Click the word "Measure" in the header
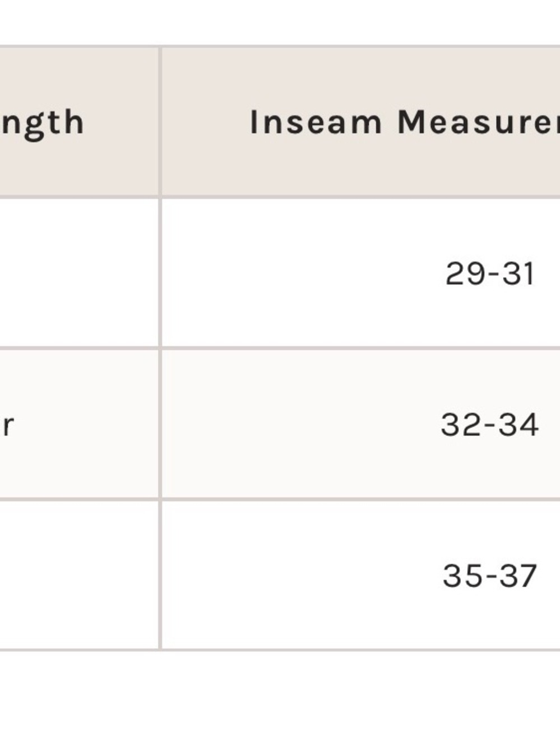The width and height of the screenshot is (560, 747). coord(478,122)
